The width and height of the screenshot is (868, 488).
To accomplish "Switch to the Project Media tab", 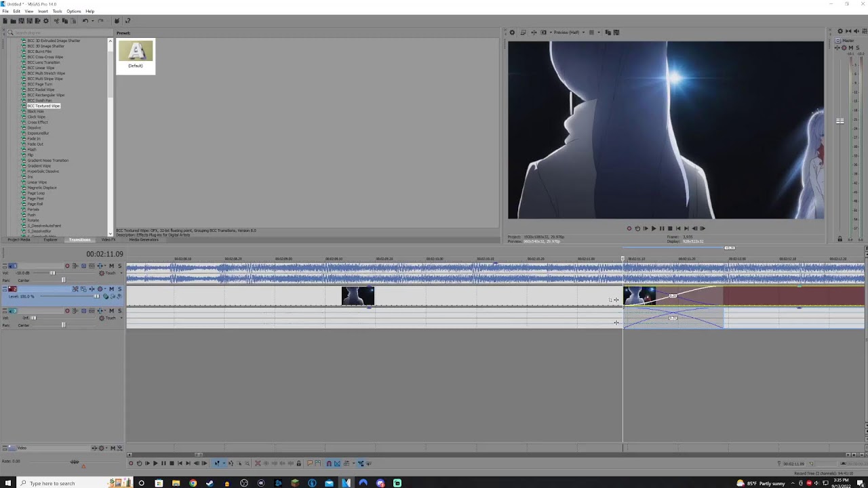I will coord(19,239).
